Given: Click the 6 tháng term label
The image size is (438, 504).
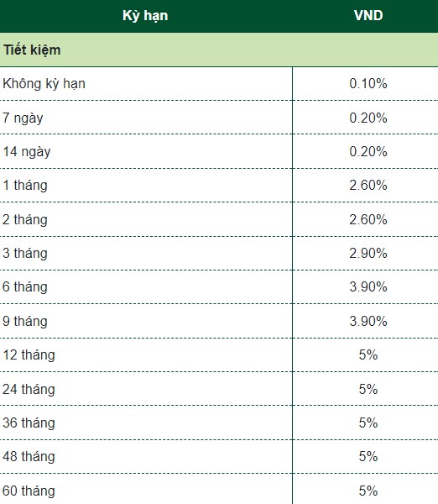Looking at the screenshot, I should pos(25,287).
